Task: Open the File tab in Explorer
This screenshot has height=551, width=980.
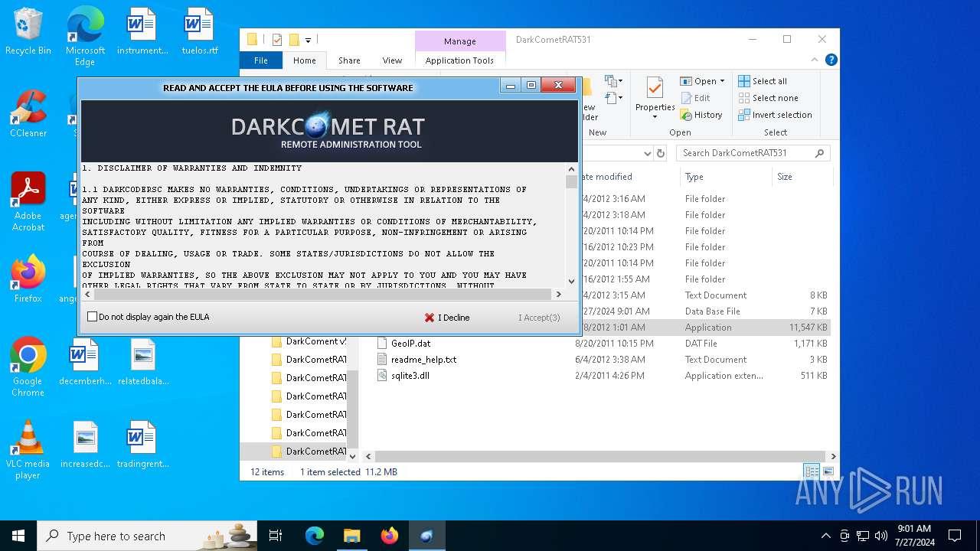Action: click(x=261, y=60)
